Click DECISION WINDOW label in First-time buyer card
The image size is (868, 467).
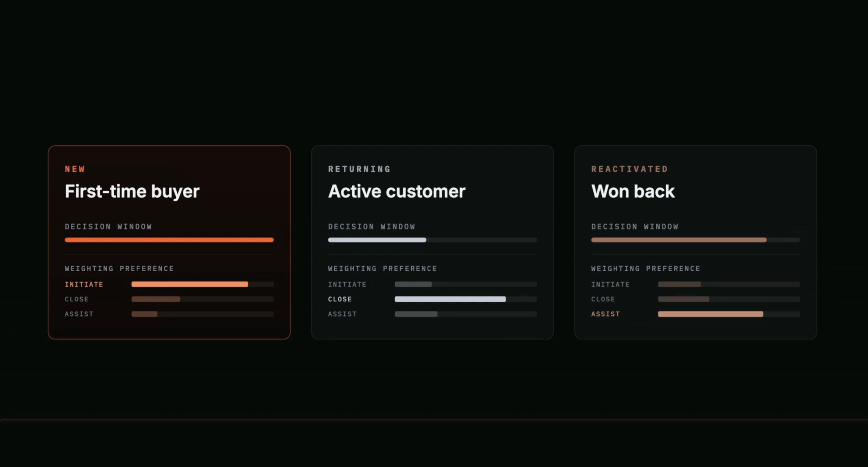[108, 226]
